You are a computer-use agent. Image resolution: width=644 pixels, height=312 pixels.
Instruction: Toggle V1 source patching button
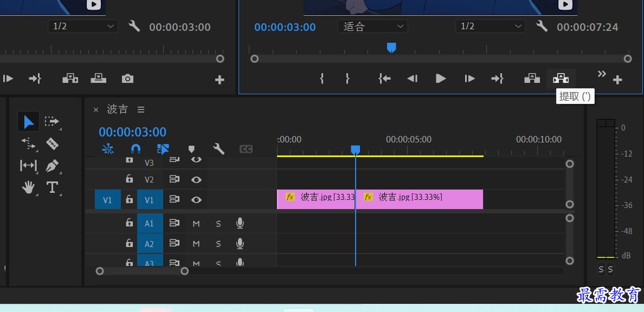coord(108,199)
